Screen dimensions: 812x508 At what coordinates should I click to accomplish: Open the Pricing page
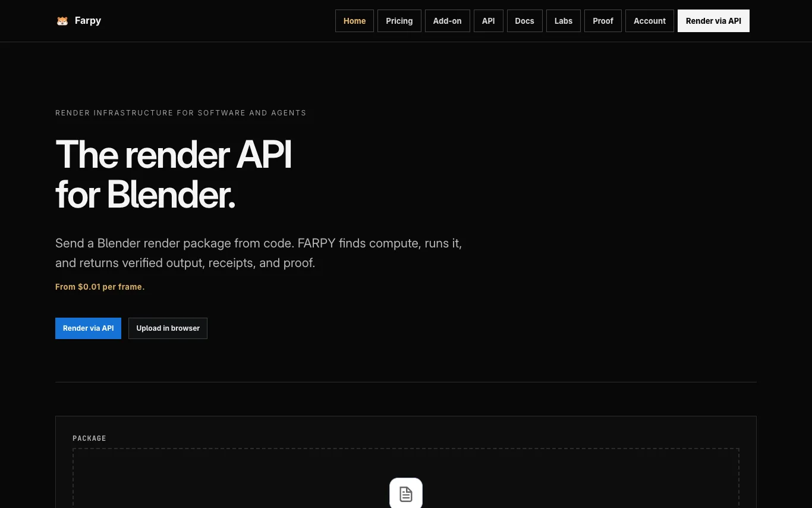point(399,21)
